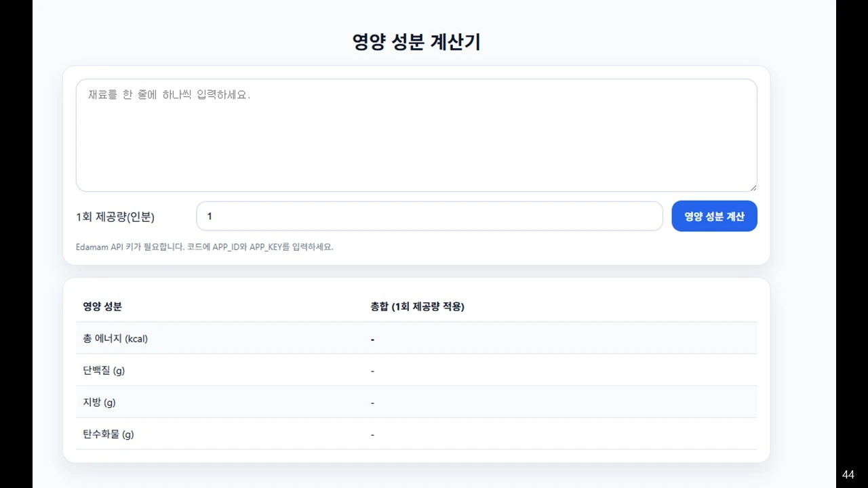Select the 1회 제공량(인분) serving size field

click(429, 216)
